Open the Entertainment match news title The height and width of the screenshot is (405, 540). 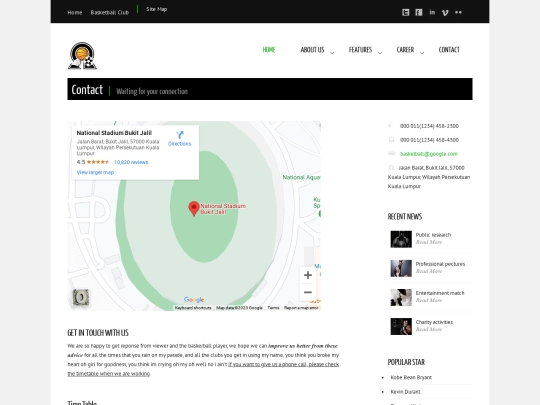[440, 293]
